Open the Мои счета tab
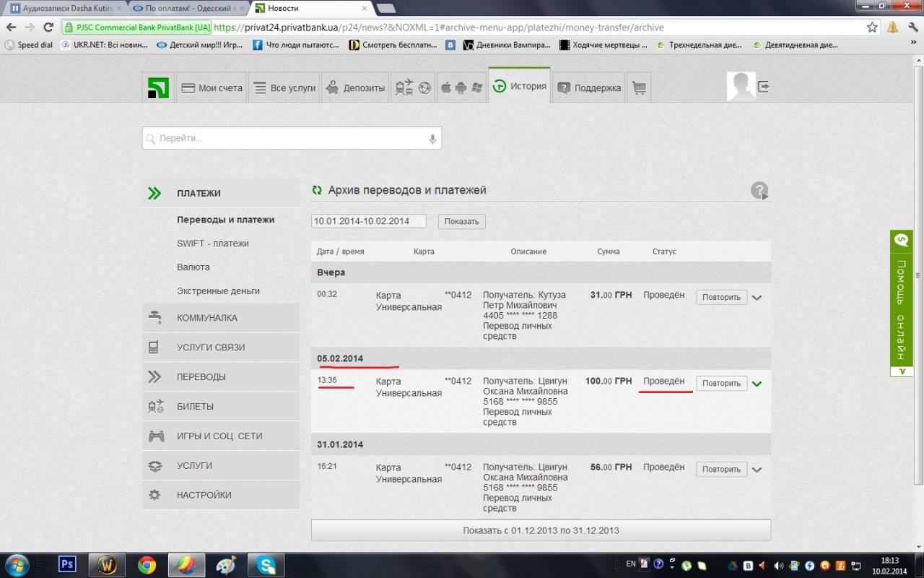Image resolution: width=924 pixels, height=578 pixels. tap(212, 87)
